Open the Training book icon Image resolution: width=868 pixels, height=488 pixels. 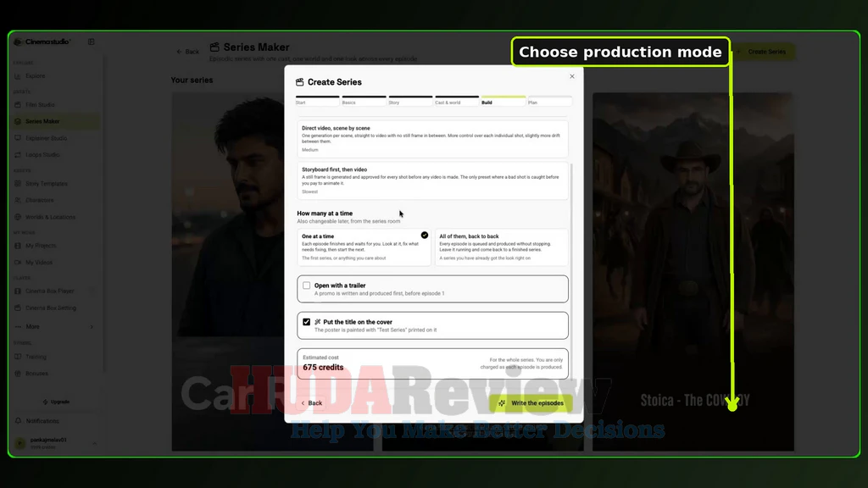(x=18, y=357)
